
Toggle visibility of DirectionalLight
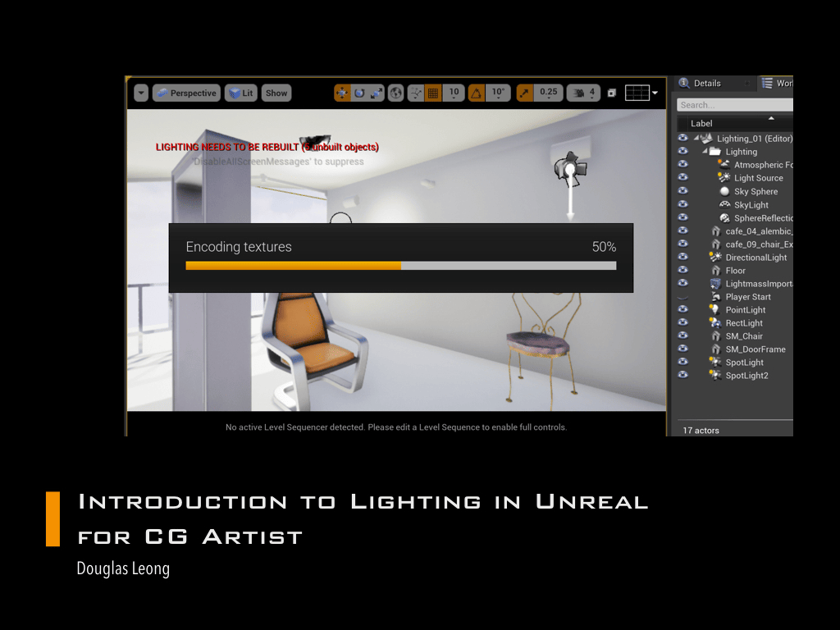[682, 257]
